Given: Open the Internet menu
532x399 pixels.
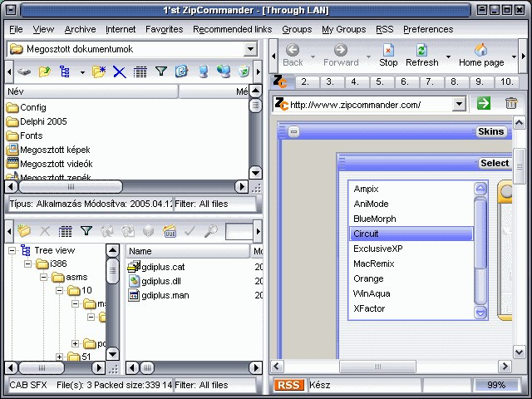Looking at the screenshot, I should coord(121,30).
